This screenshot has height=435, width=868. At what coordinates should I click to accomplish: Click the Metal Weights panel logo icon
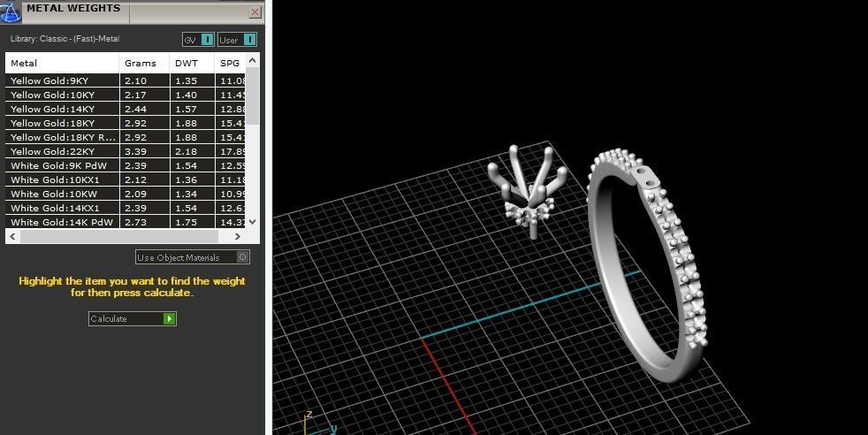click(x=10, y=11)
